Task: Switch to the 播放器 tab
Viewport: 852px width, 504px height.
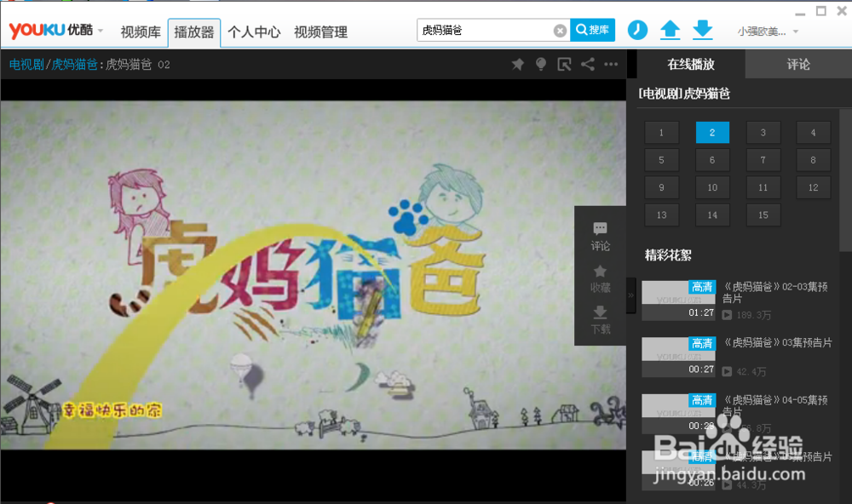Action: [x=194, y=32]
